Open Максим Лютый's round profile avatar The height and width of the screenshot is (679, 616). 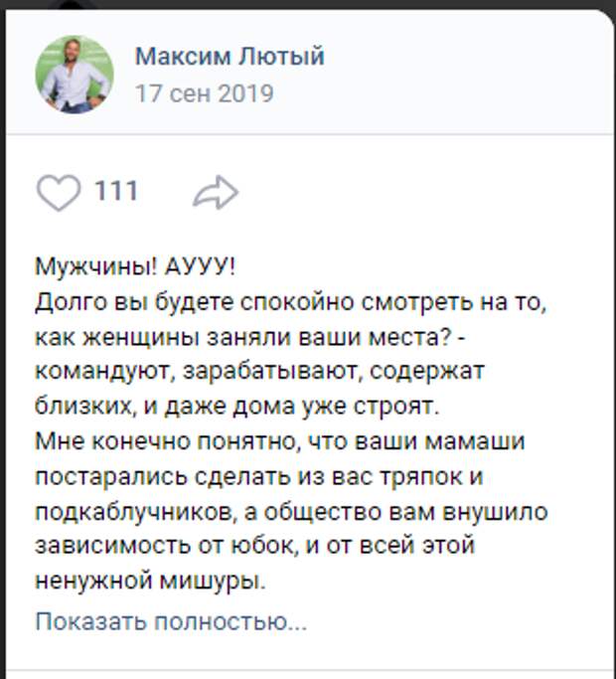pos(75,75)
